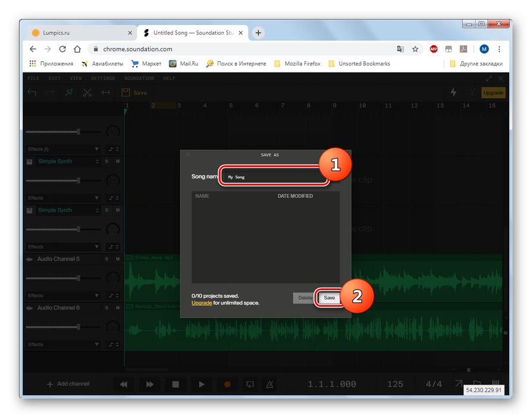Expand the Effects (1) dropdown on top channel
The image size is (532, 418).
tap(64, 149)
